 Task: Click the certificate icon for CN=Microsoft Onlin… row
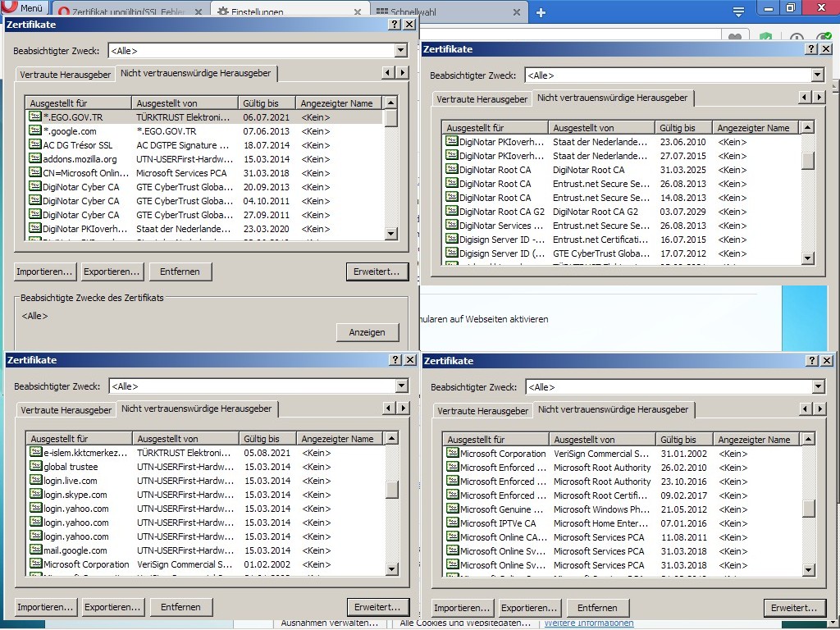pos(35,172)
